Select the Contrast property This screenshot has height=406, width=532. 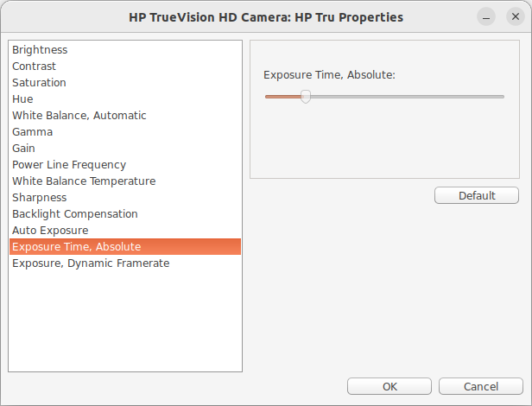point(35,67)
